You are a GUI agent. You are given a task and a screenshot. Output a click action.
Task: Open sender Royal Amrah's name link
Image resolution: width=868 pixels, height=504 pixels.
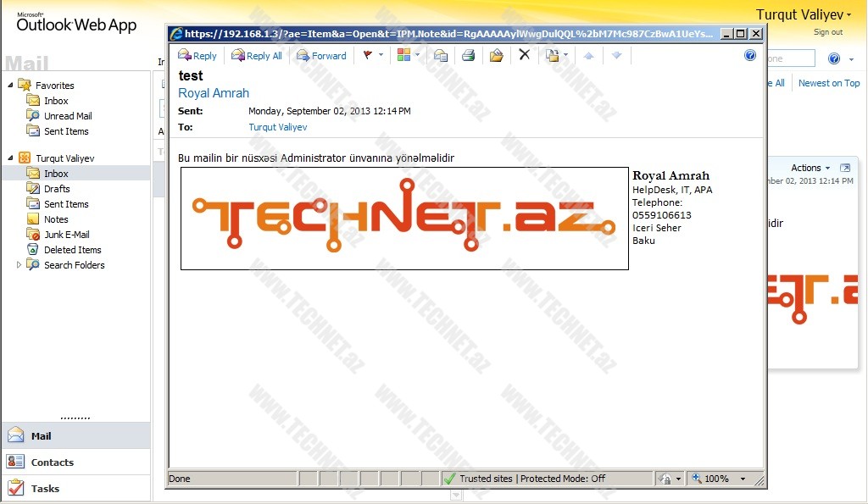(x=214, y=93)
